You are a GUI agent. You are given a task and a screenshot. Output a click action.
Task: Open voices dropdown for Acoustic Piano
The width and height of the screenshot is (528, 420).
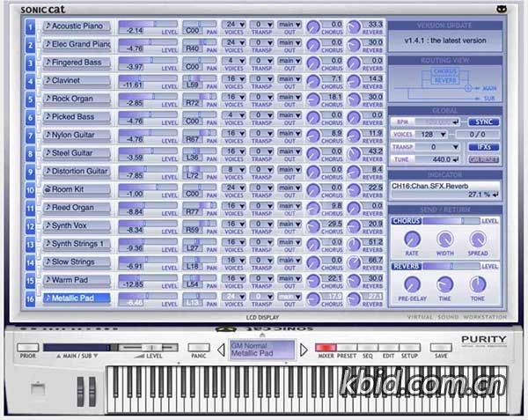[233, 25]
